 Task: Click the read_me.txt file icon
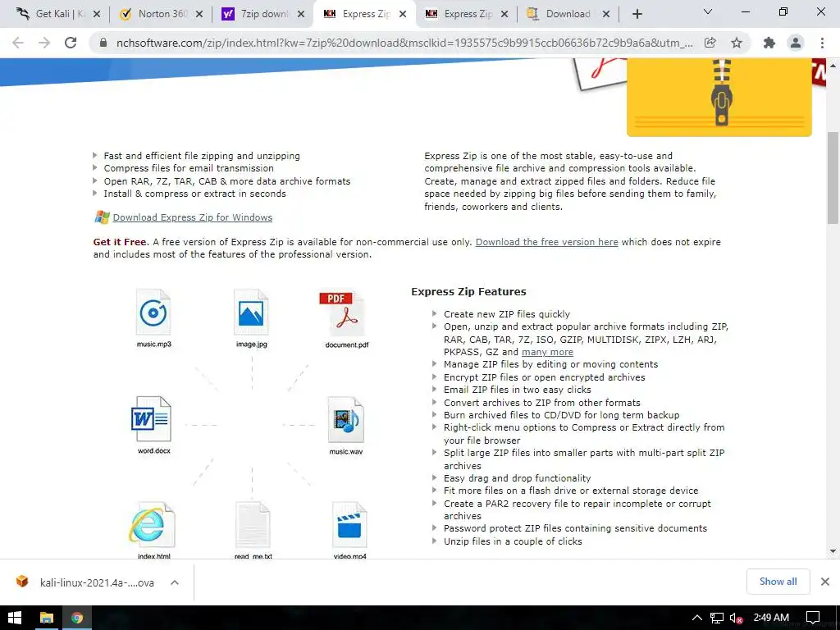[x=253, y=526]
